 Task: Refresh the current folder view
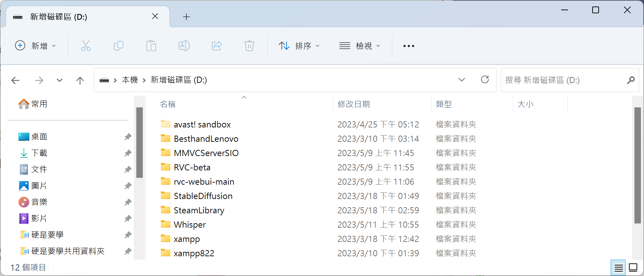485,80
